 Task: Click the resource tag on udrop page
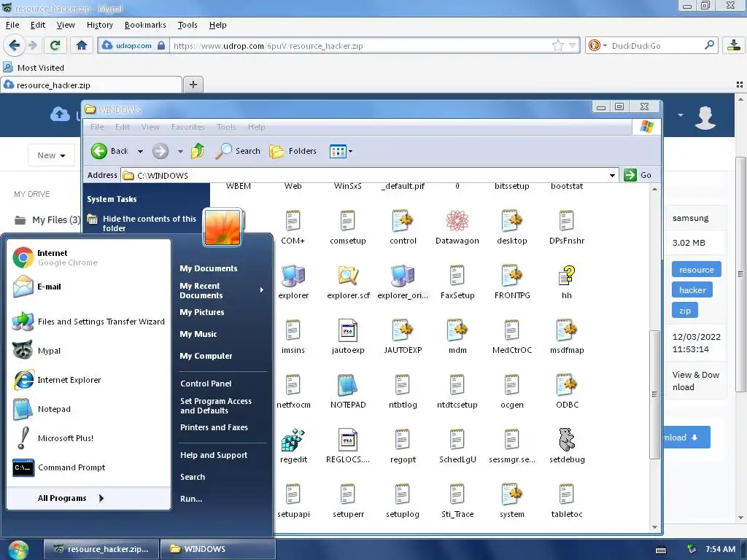(696, 270)
